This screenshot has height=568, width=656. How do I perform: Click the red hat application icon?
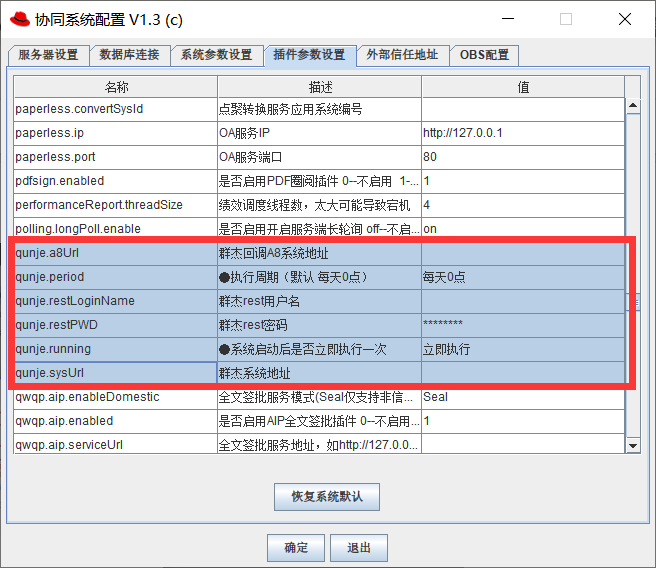[20, 19]
